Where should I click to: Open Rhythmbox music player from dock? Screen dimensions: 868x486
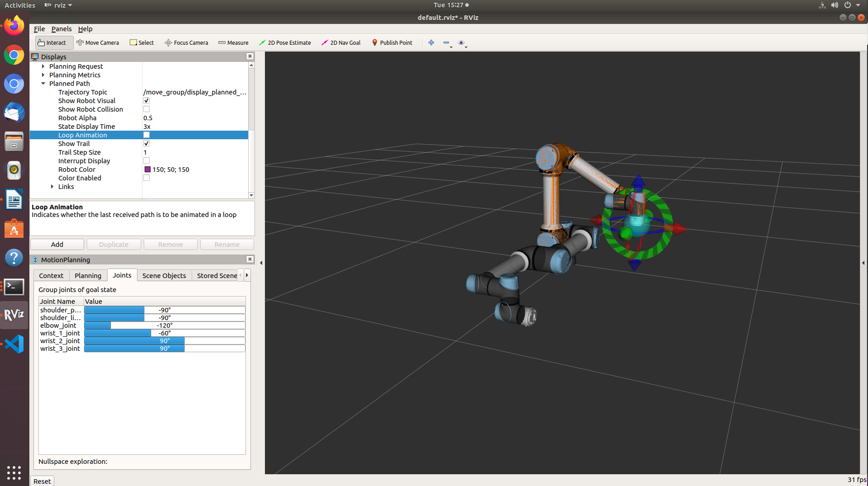14,170
